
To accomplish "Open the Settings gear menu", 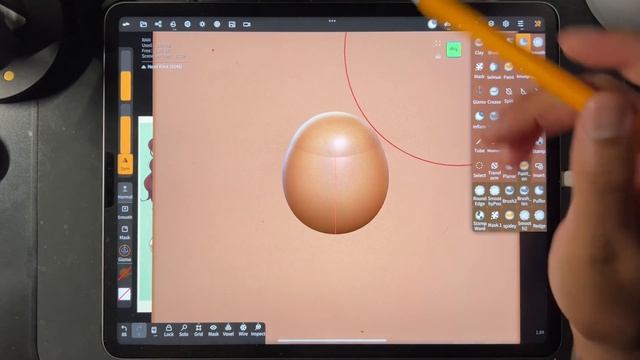I will coord(506,24).
